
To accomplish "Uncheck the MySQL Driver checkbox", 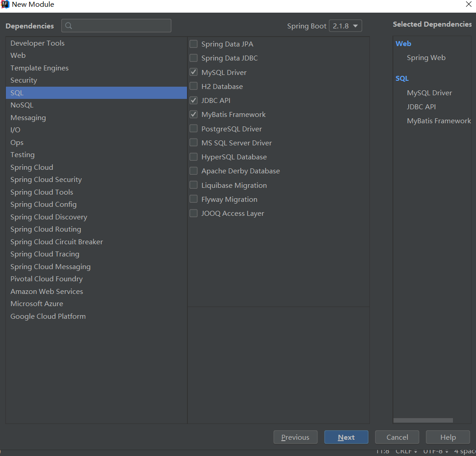I will pos(193,72).
